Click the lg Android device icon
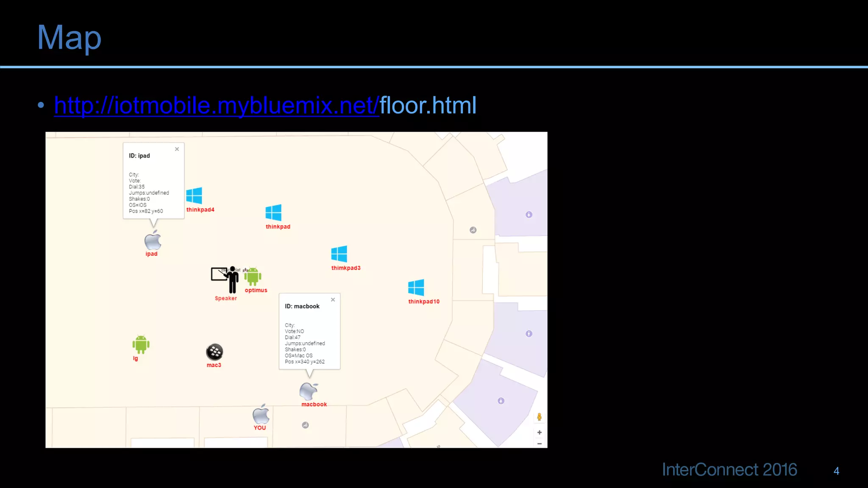 (141, 344)
